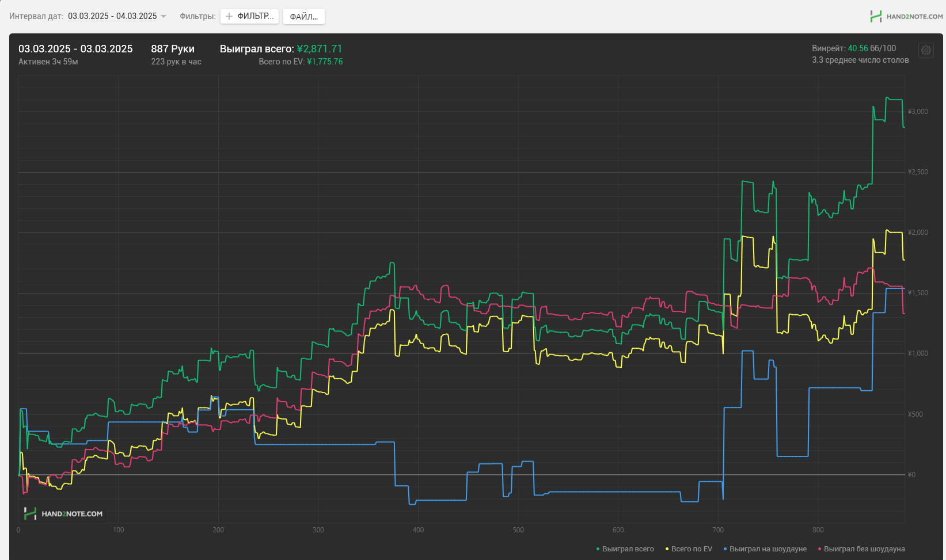
Task: Click the Выиграл всего ¥2,871.71 value
Action: (319, 49)
